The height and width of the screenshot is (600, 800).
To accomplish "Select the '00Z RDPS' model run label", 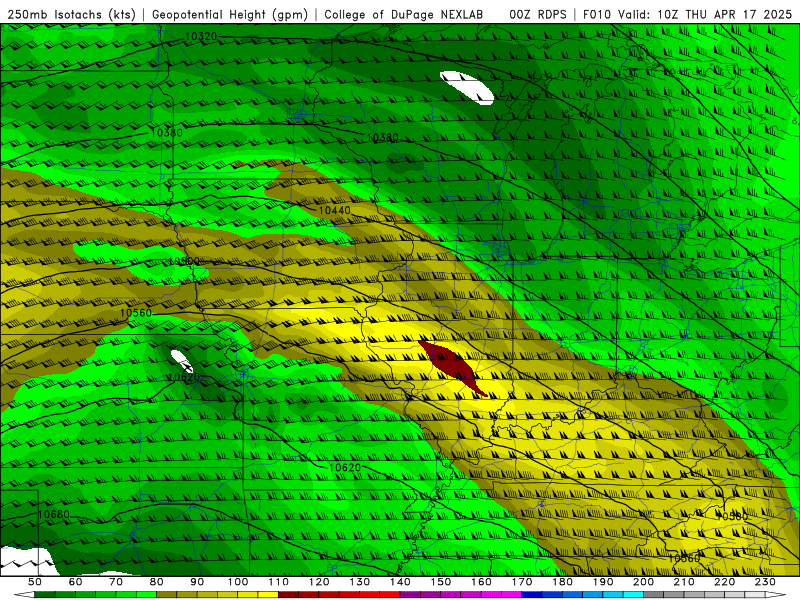I will click(538, 15).
